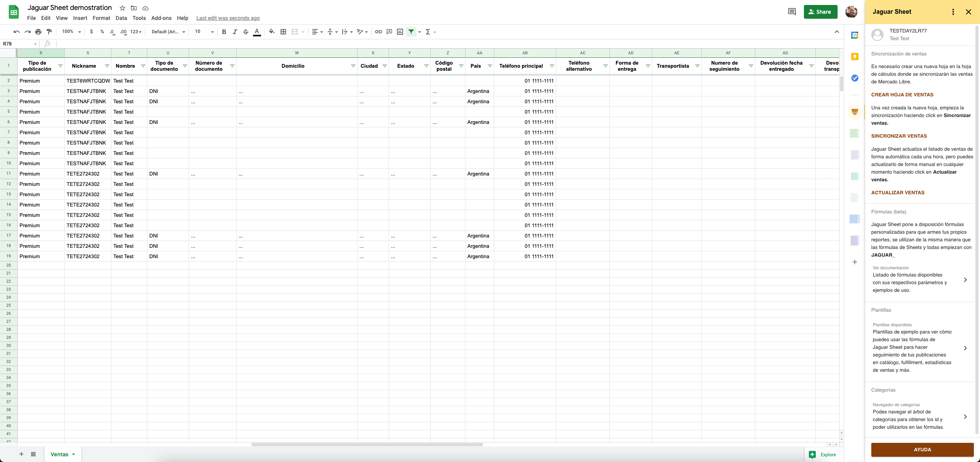Insert a link using the toolbar

pyautogui.click(x=379, y=32)
